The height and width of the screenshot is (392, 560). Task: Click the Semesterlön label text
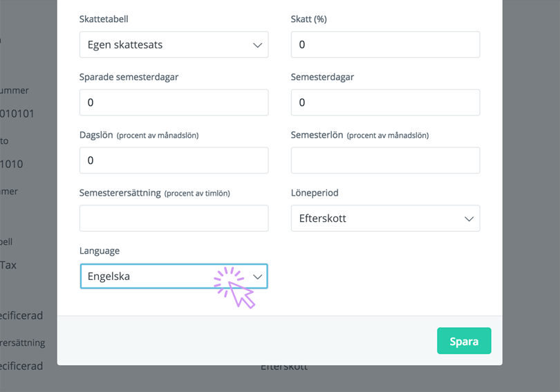[x=317, y=135]
